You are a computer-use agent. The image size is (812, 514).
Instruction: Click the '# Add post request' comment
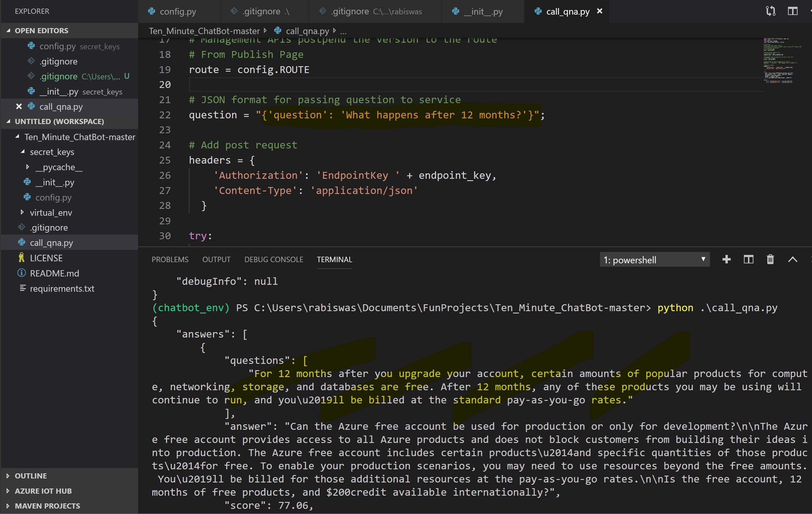tap(243, 145)
